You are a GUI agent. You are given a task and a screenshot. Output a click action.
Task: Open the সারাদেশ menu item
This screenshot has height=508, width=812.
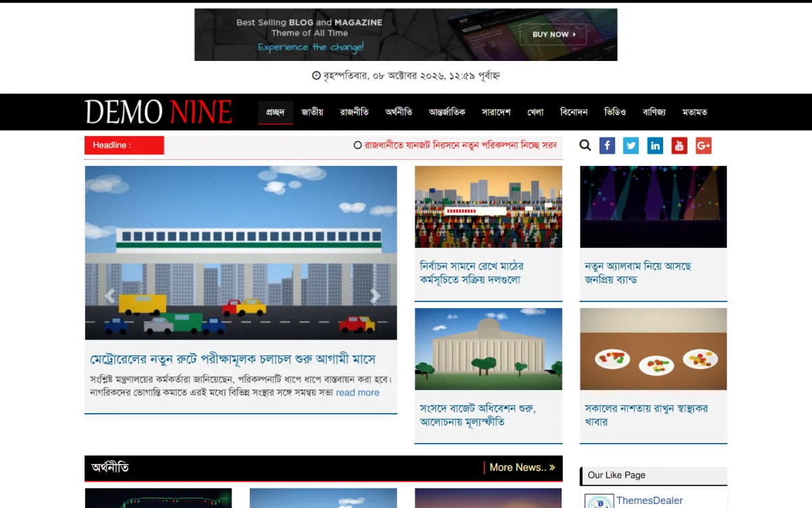[496, 112]
